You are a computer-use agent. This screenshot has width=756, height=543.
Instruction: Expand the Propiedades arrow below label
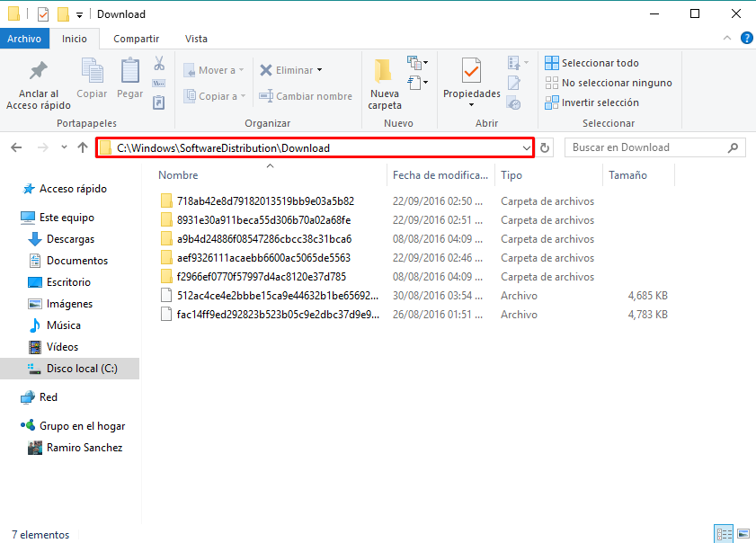click(472, 105)
